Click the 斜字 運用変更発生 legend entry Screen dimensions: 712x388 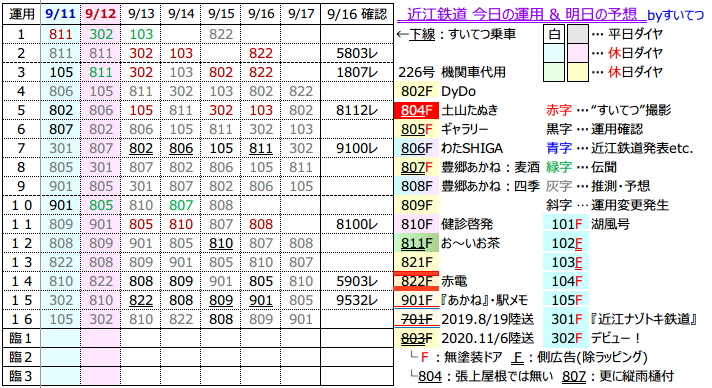607,205
